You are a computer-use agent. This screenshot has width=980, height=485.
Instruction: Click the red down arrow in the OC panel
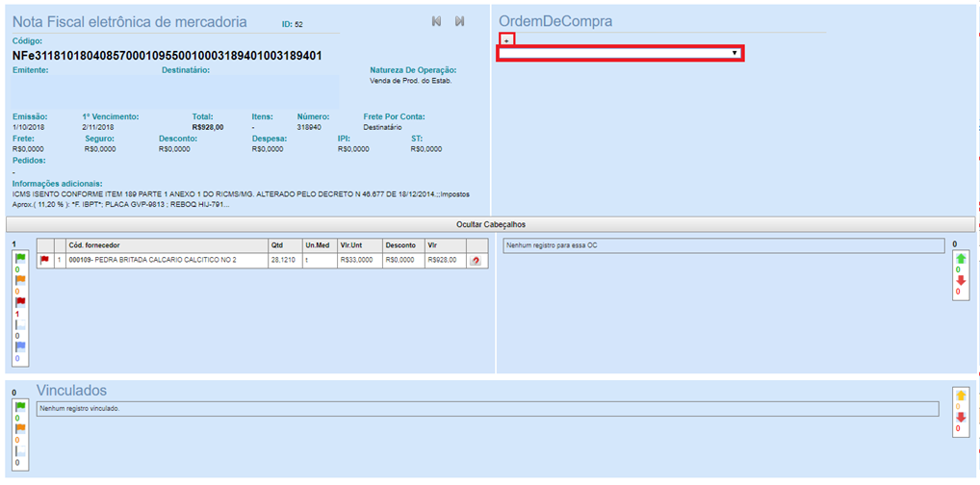click(x=960, y=280)
